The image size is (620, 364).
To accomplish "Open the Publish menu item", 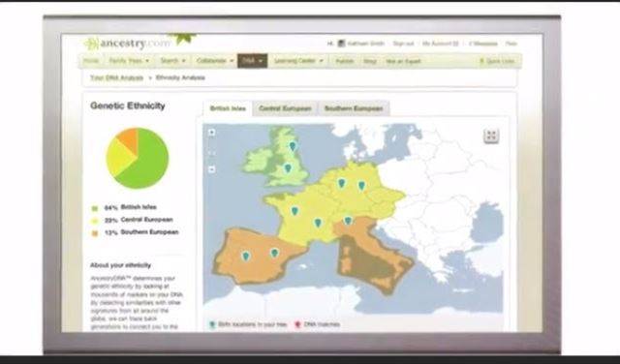I will [x=345, y=61].
